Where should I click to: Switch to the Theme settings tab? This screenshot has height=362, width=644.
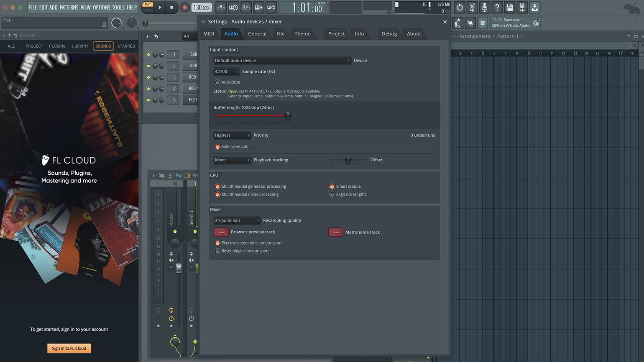tap(302, 34)
